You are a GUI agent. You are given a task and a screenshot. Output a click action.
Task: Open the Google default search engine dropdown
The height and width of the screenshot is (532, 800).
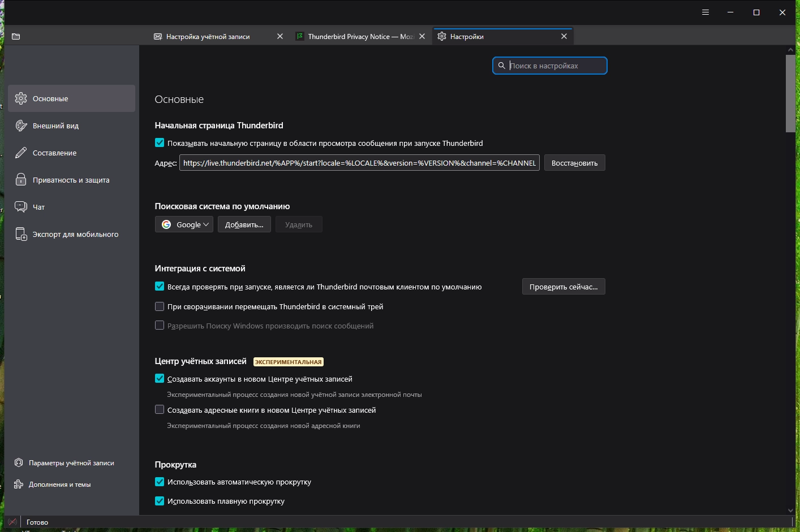[x=184, y=224]
